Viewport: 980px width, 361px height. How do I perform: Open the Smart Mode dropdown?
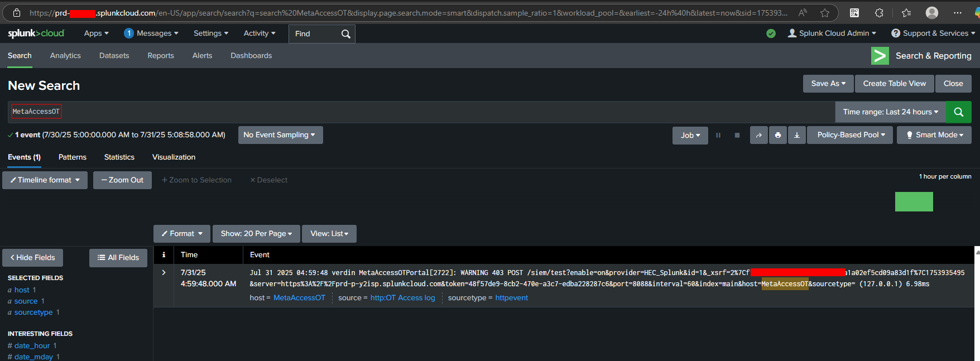(934, 135)
